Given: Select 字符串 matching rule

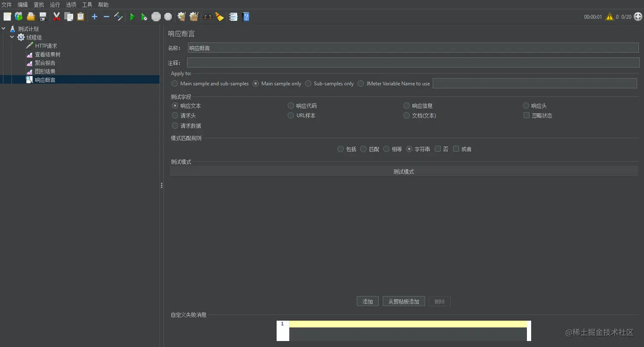Looking at the screenshot, I should click(409, 149).
